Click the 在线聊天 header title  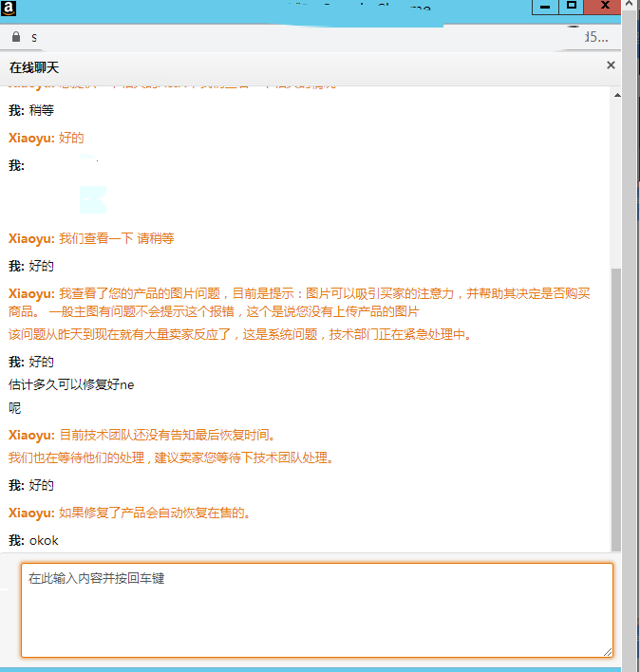coord(34,67)
